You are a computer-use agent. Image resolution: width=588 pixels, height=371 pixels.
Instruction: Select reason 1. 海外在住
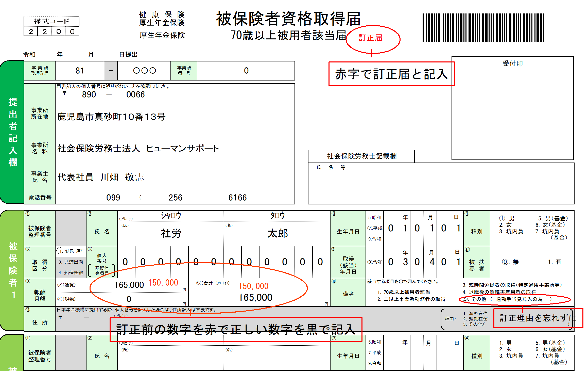point(475,314)
